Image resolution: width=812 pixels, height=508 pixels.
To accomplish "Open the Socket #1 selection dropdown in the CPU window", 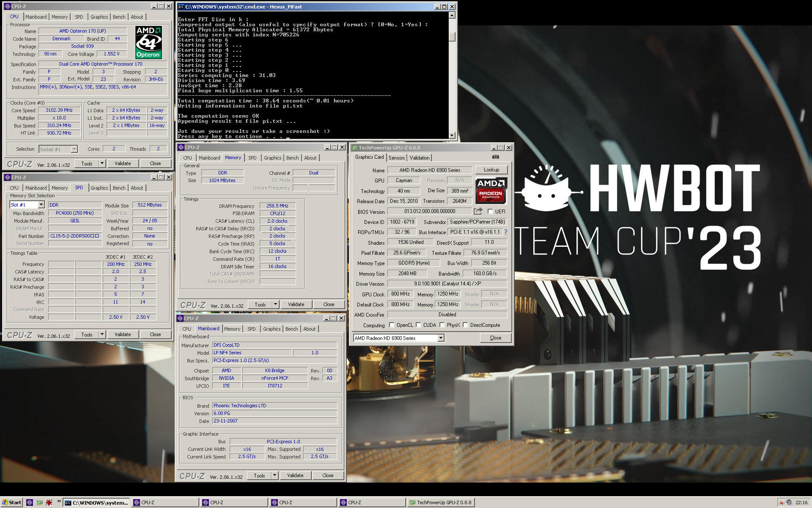I will [74, 149].
